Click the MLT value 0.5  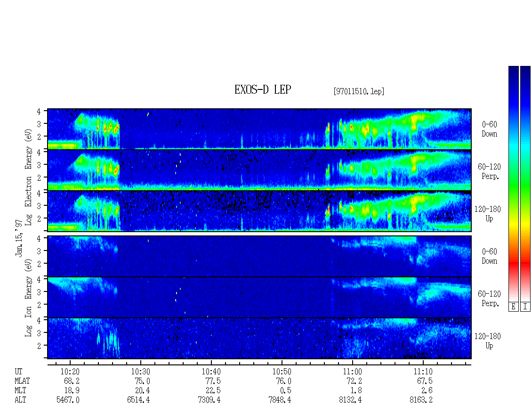coord(285,390)
